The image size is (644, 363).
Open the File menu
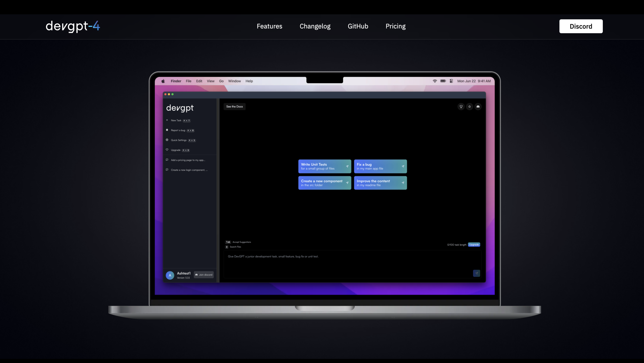(x=189, y=81)
